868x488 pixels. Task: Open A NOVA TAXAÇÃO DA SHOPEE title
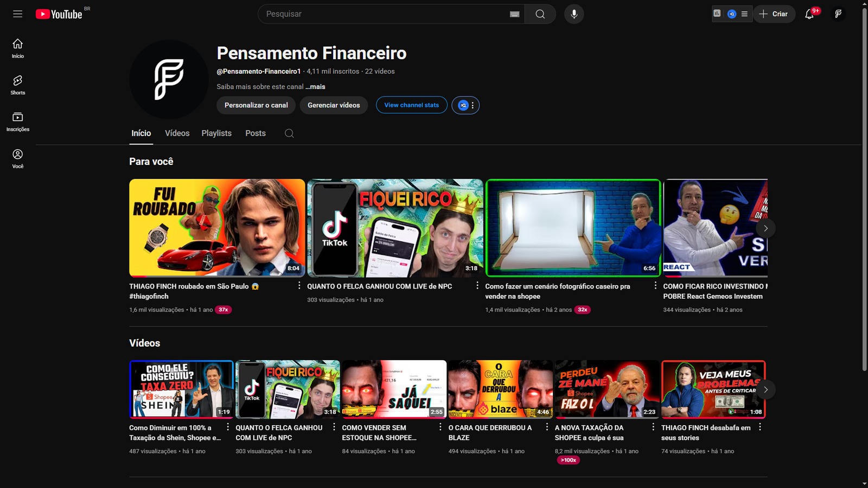click(589, 433)
